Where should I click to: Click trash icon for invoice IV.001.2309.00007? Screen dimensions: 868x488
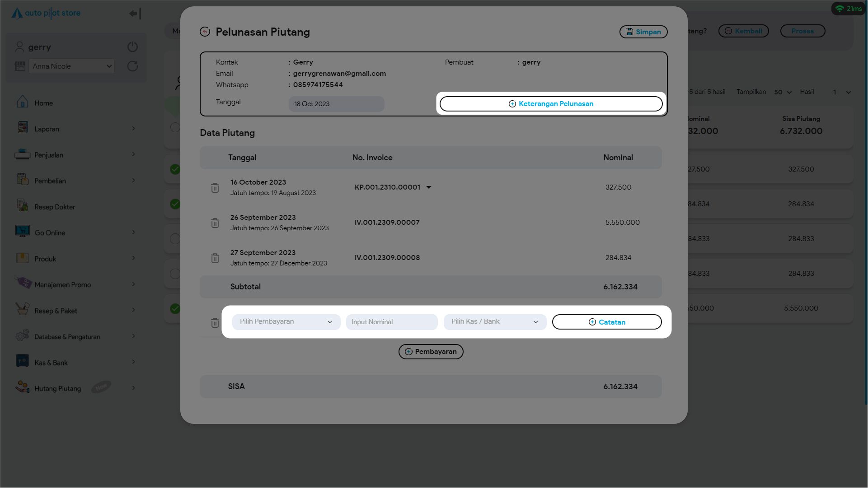[x=215, y=223]
